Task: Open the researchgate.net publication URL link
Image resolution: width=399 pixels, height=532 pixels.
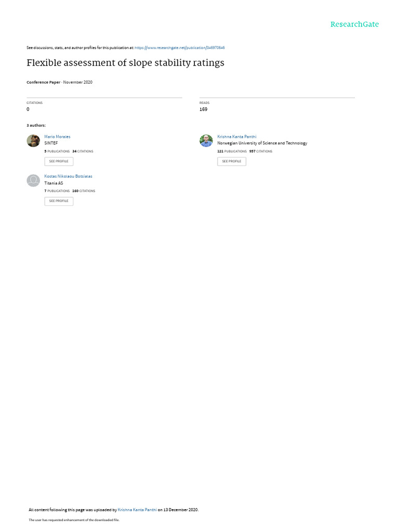Action: click(x=180, y=48)
